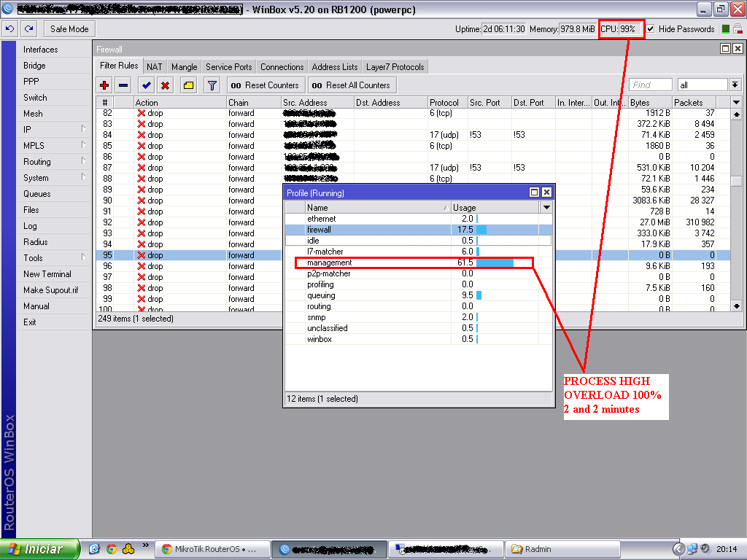Open the 'all' chain filter dropdown
The height and width of the screenshot is (560, 747).
[x=735, y=85]
